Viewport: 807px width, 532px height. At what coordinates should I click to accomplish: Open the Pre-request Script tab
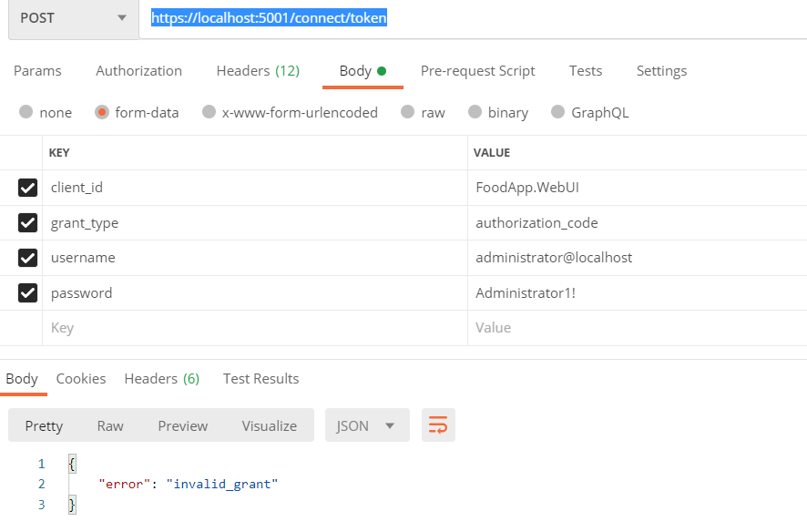click(x=477, y=70)
